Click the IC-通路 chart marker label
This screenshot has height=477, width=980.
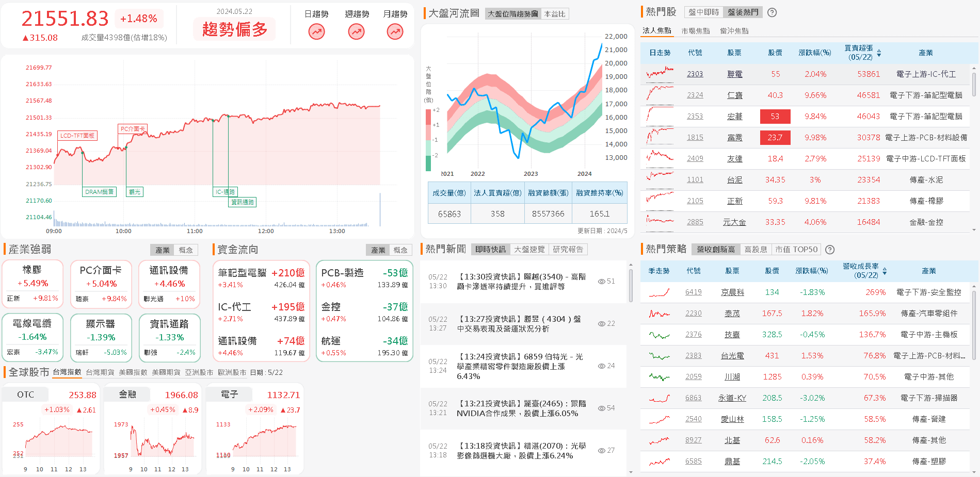pos(226,192)
